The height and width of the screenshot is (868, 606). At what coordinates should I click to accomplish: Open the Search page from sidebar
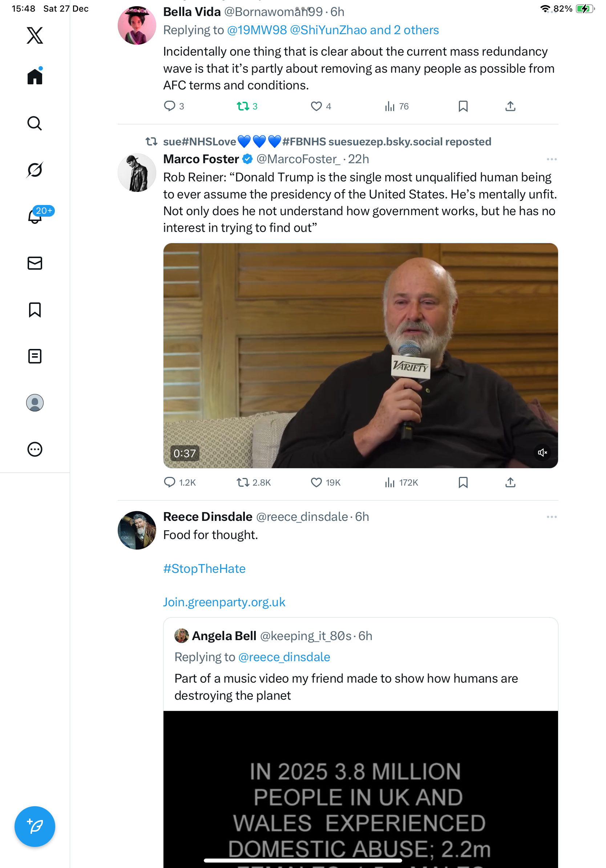[x=35, y=123]
